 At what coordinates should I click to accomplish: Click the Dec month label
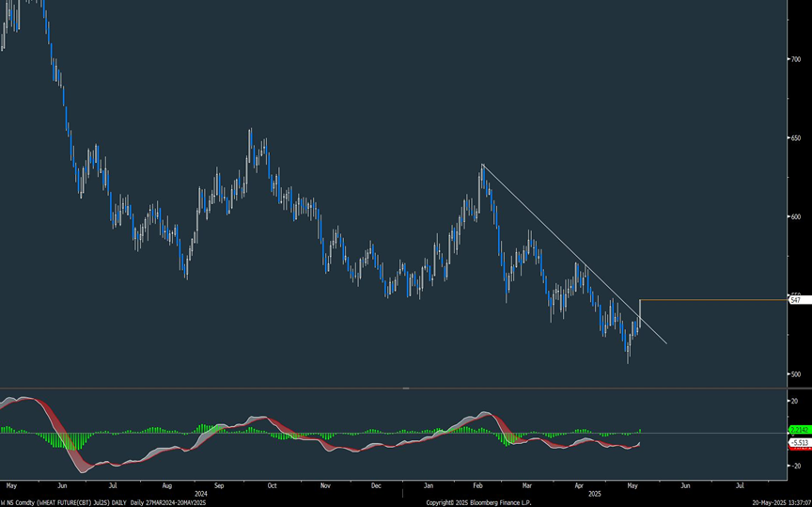coord(377,485)
